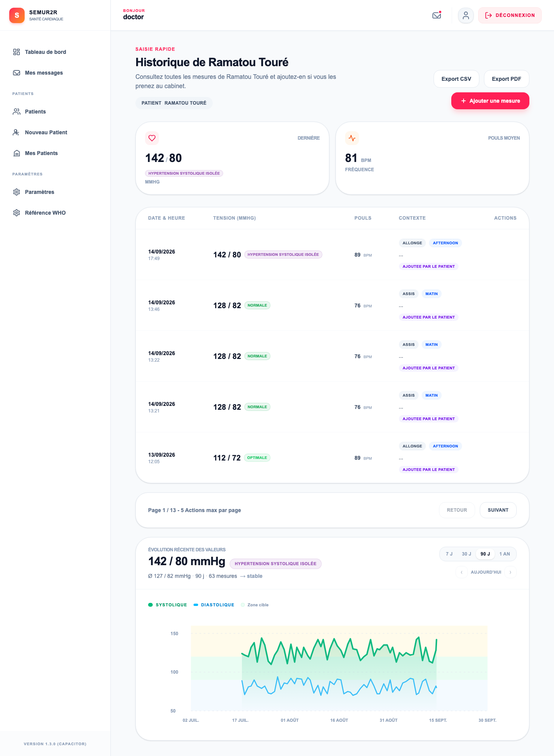Click the Mes Patients building icon
Image resolution: width=554 pixels, height=756 pixels.
(x=17, y=153)
